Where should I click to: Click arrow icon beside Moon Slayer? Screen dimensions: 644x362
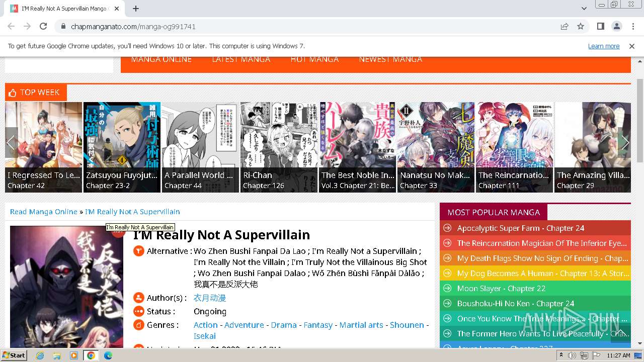(447, 289)
